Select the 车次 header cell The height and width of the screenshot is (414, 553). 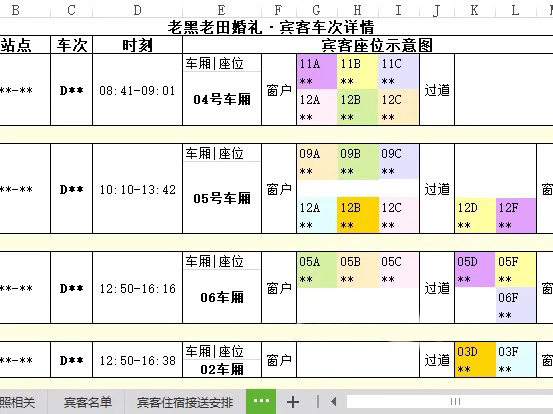[x=72, y=45]
